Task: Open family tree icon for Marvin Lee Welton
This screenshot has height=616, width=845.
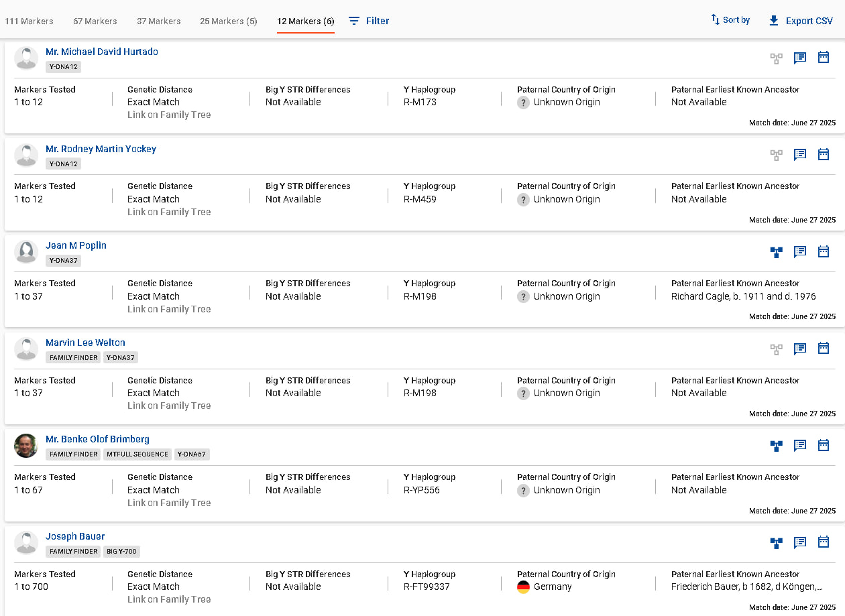Action: [x=776, y=349]
